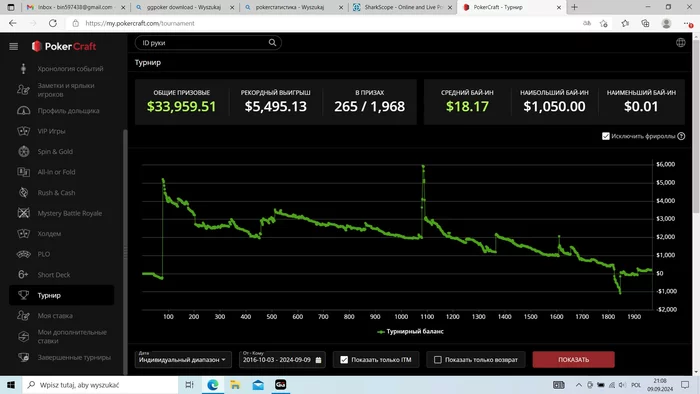Open Rush & Cash section

click(56, 193)
